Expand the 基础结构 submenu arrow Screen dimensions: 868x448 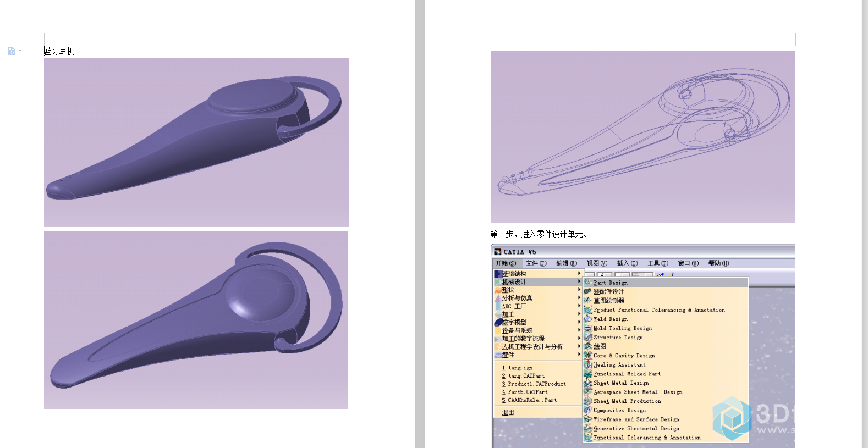click(579, 273)
